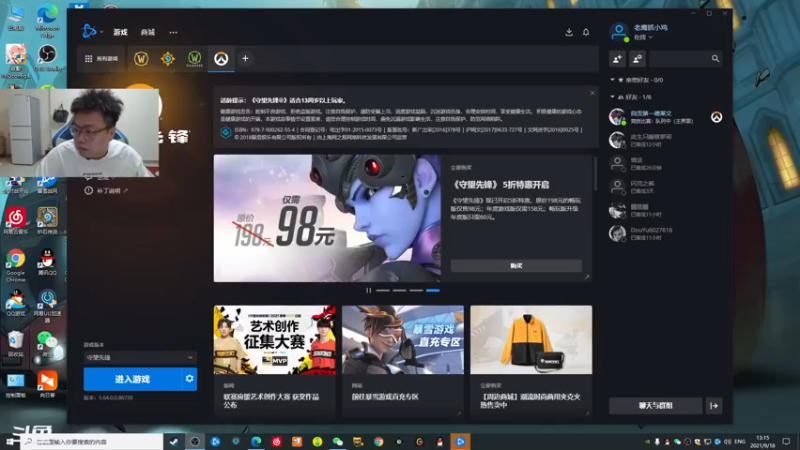Open OBS Studio desktop shortcut

[x=47, y=58]
